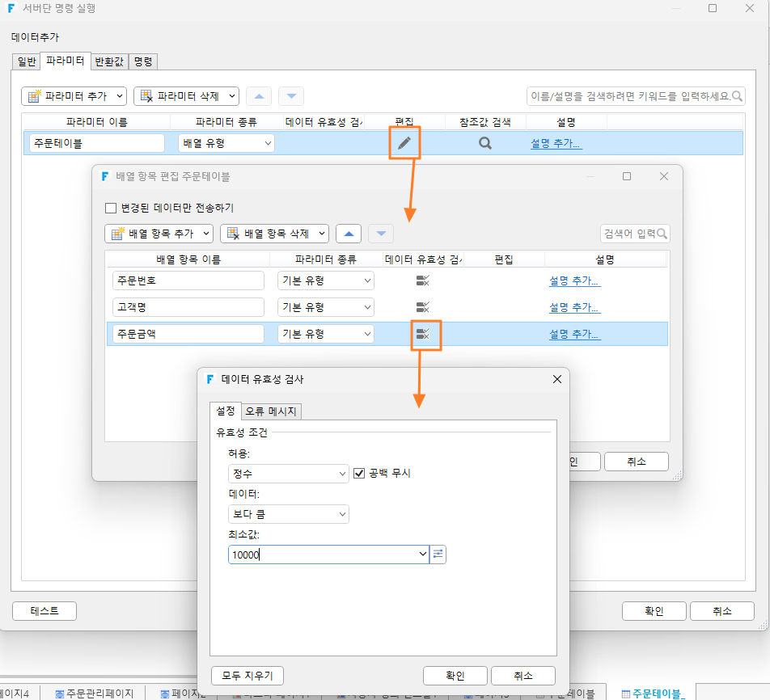This screenshot has width=770, height=700.
Task: Click the formula settings icon beside 최소값 field
Action: tap(438, 555)
